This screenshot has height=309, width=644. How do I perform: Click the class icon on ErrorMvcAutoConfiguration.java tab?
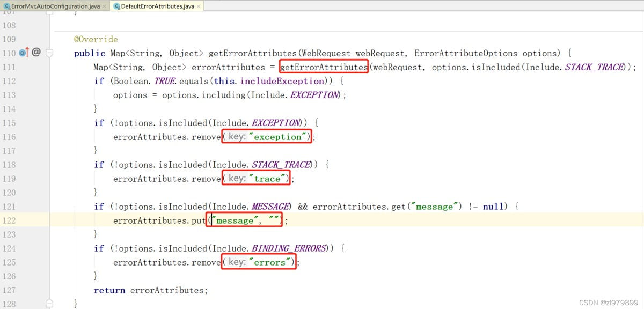tap(6, 6)
